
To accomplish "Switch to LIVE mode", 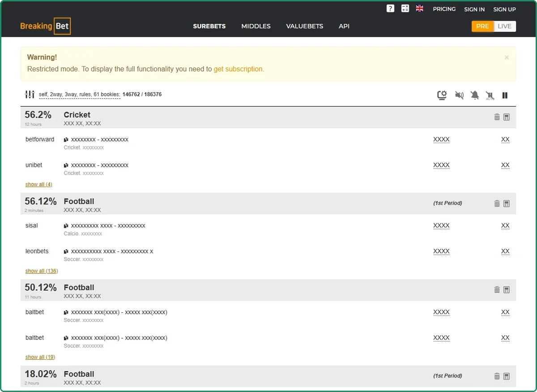I will (504, 26).
